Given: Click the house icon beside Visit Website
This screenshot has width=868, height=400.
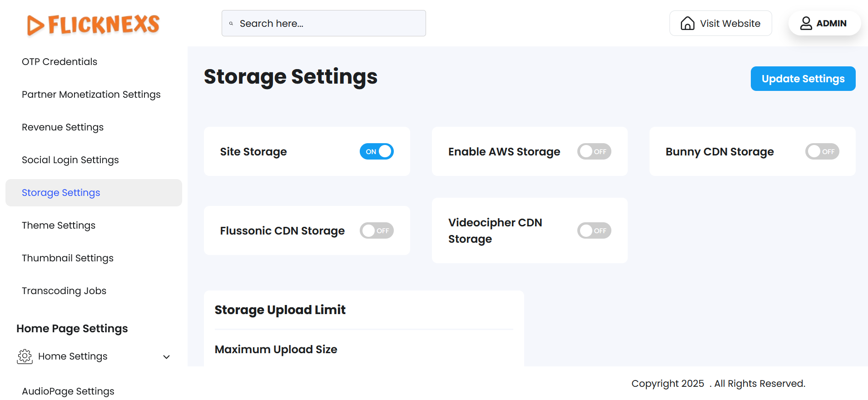Looking at the screenshot, I should click(x=687, y=23).
